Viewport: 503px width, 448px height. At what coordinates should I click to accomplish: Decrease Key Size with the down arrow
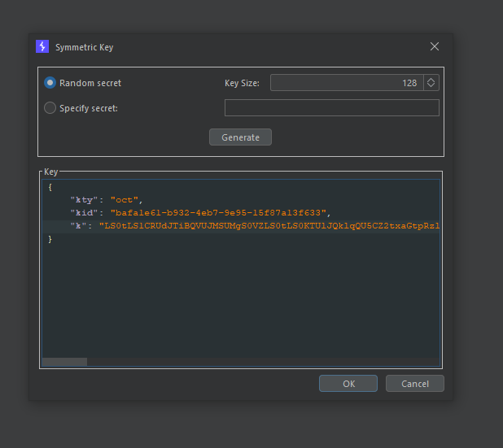click(x=431, y=86)
